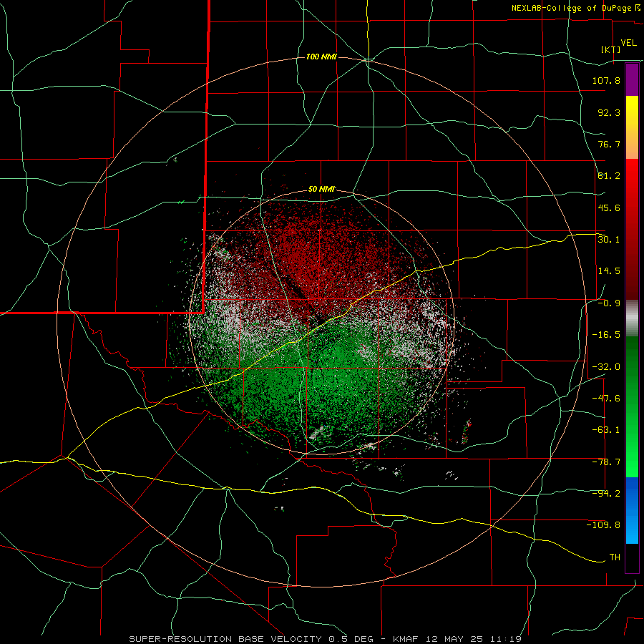Screen dimensions: 644x644
Task: Click the -32.0 legend value
Action: click(x=606, y=367)
